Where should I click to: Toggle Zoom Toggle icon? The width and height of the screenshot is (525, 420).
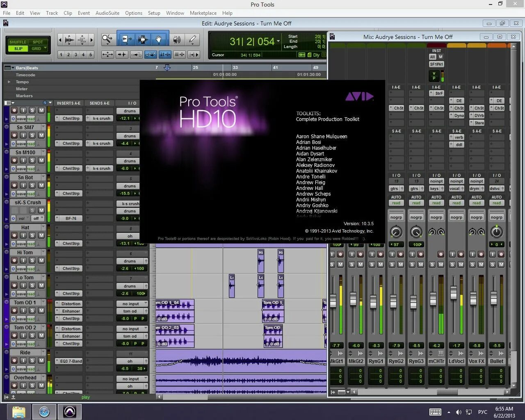click(x=107, y=54)
